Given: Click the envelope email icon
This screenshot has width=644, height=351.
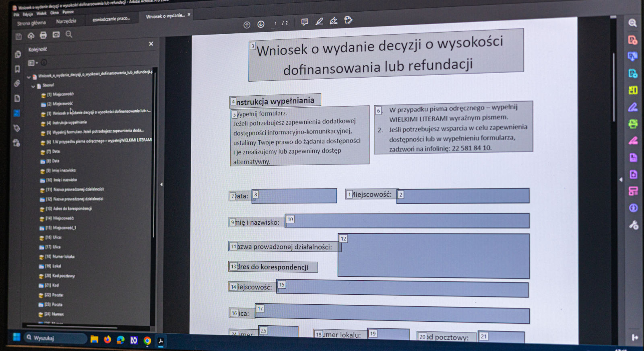Looking at the screenshot, I should click(x=56, y=35).
